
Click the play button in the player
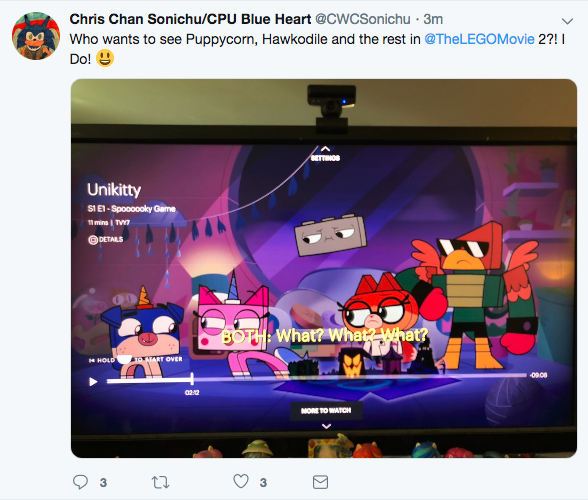(x=93, y=382)
